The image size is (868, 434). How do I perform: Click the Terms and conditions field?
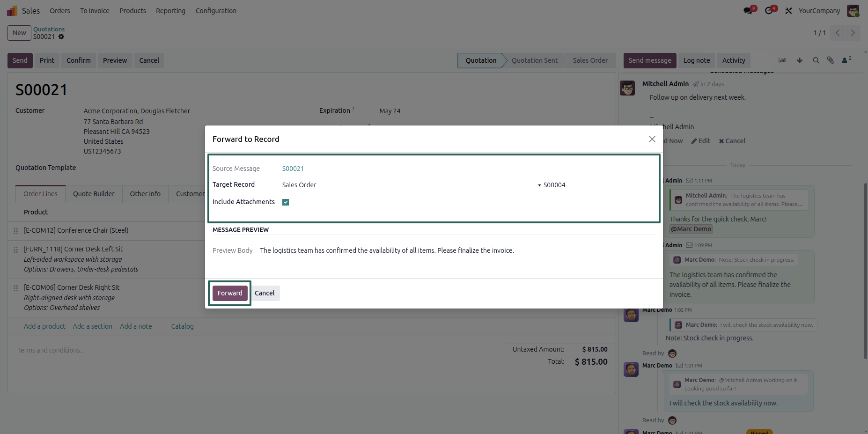pyautogui.click(x=51, y=350)
